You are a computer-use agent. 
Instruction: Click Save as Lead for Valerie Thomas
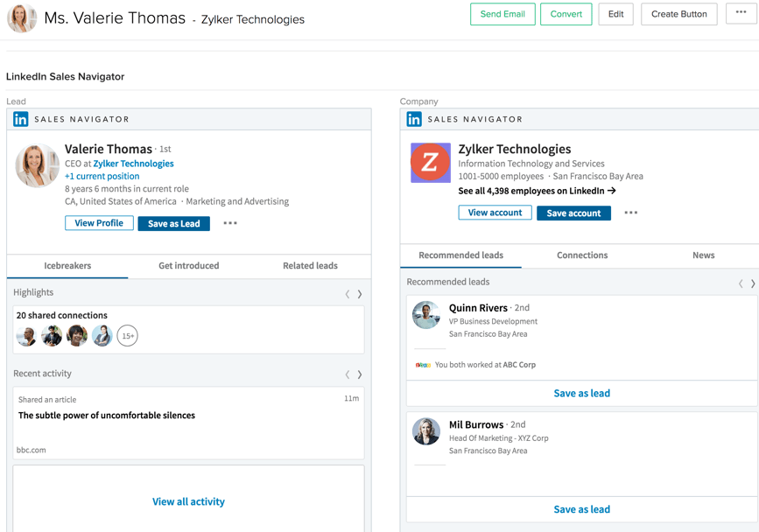coord(174,223)
